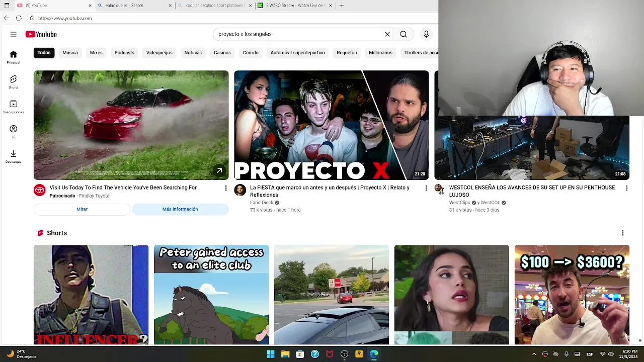Open the INFLUENCER short thumbnail

(x=91, y=295)
